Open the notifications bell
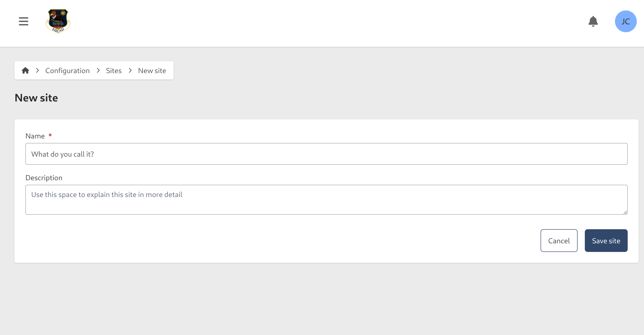Viewport: 644px width, 335px height. (x=593, y=21)
